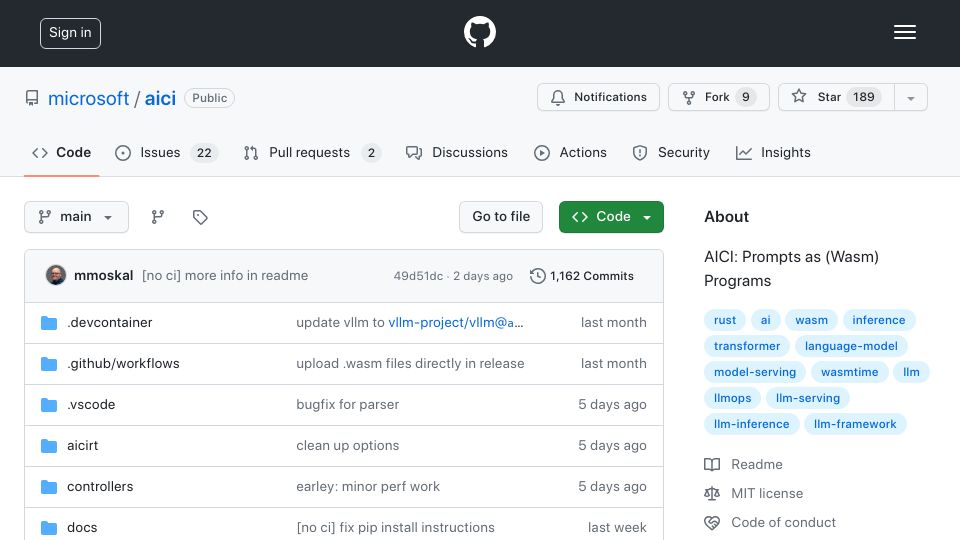View the 1,162 Commits history
This screenshot has width=960, height=540.
point(582,276)
